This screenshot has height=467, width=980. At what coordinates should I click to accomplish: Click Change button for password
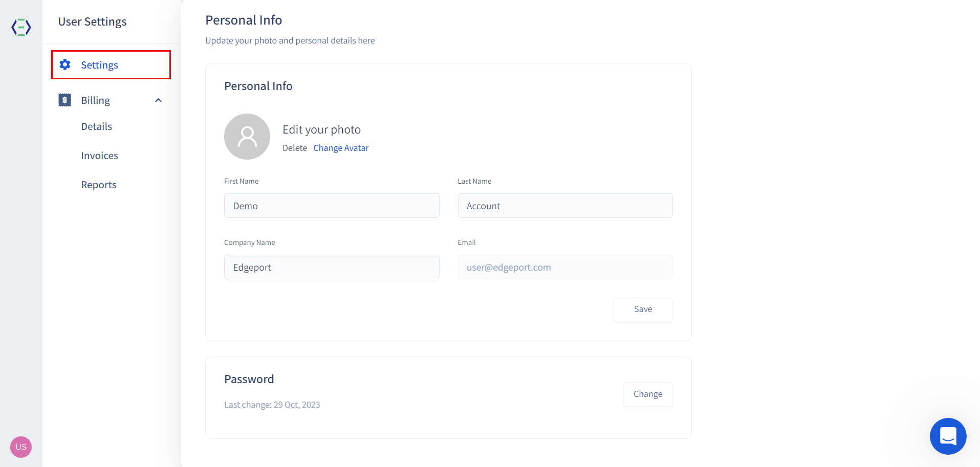(x=647, y=394)
